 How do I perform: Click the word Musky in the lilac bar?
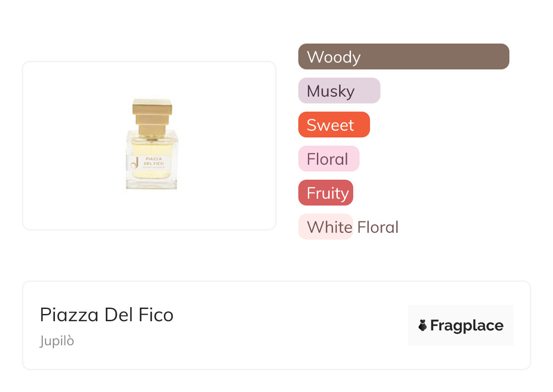click(x=331, y=91)
